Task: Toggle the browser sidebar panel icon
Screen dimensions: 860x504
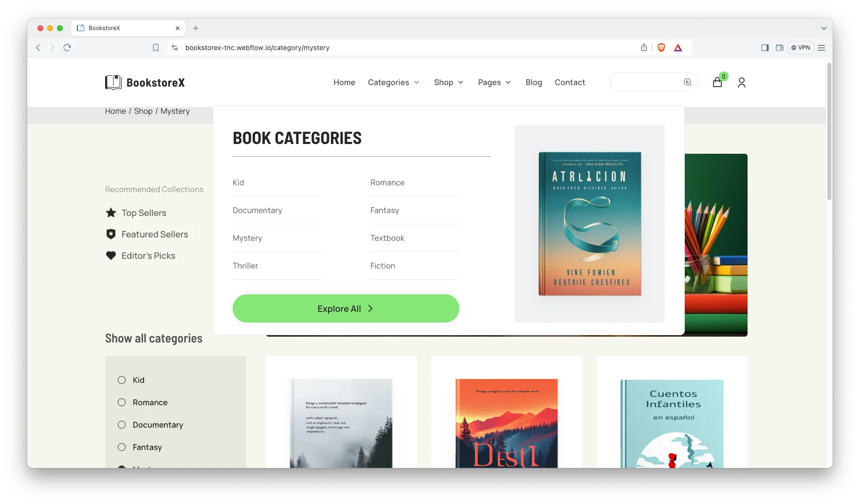Action: [x=765, y=48]
